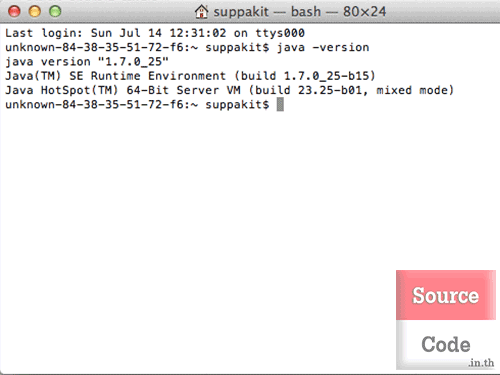Viewport: 500px width, 375px height.
Task: Click the 'Code' logo text
Action: [446, 344]
